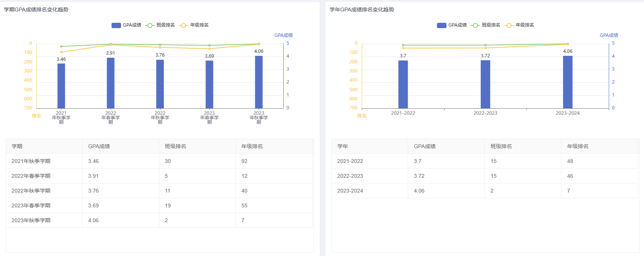Click the green 班级排名 legend marker in 学年 chart
Viewport: 644px width, 256px height.
point(475,25)
